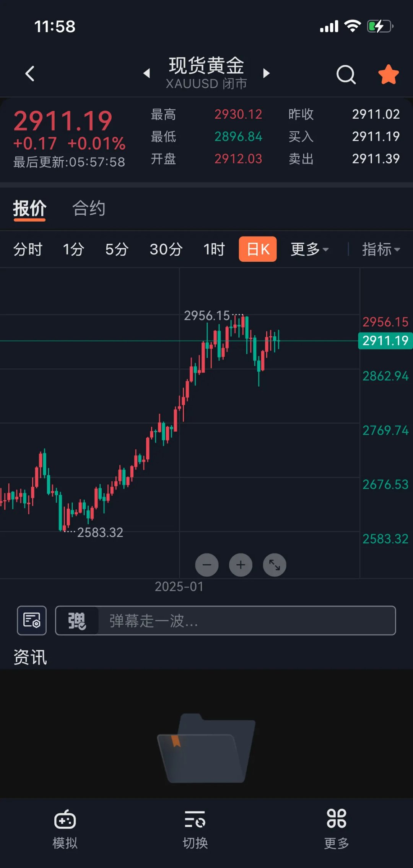This screenshot has width=413, height=868.
Task: Zoom in chart with plus button
Action: click(x=241, y=565)
